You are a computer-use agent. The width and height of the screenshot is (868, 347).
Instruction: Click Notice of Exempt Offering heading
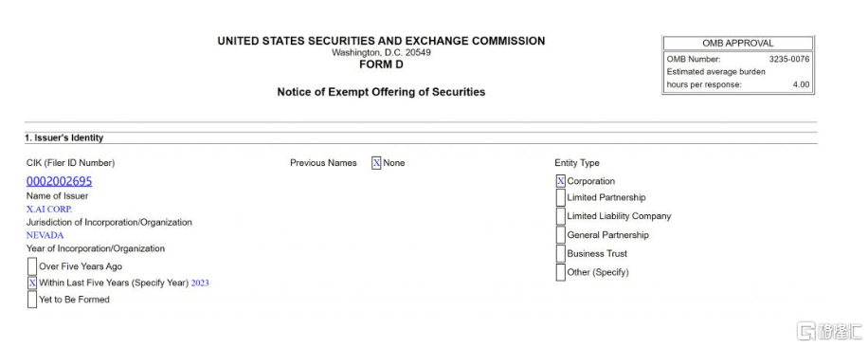click(381, 92)
